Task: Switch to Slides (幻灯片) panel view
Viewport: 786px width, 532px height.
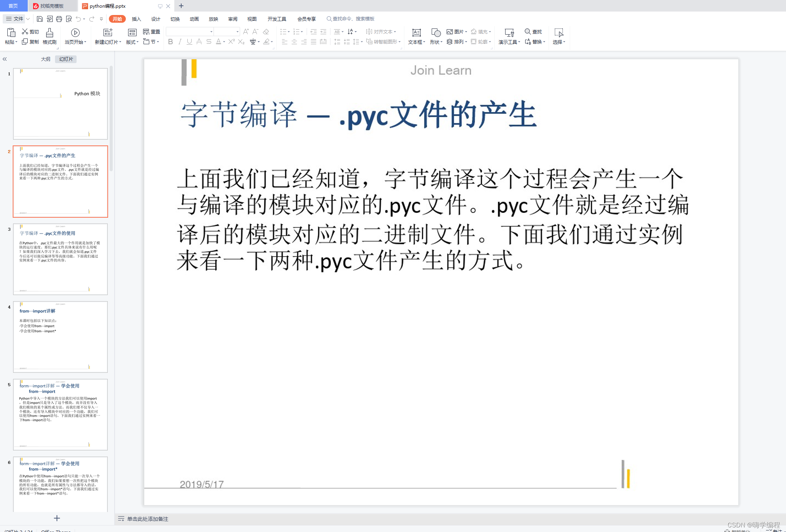Action: coord(66,59)
